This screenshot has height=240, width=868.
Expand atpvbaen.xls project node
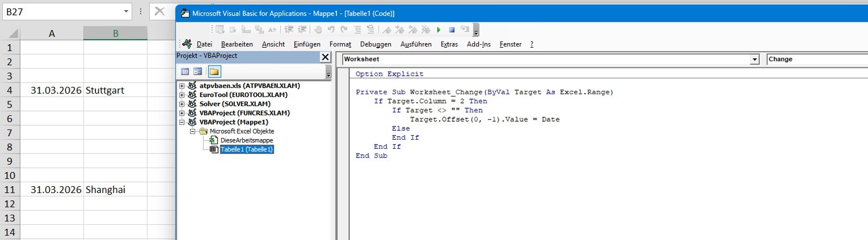pyautogui.click(x=182, y=86)
